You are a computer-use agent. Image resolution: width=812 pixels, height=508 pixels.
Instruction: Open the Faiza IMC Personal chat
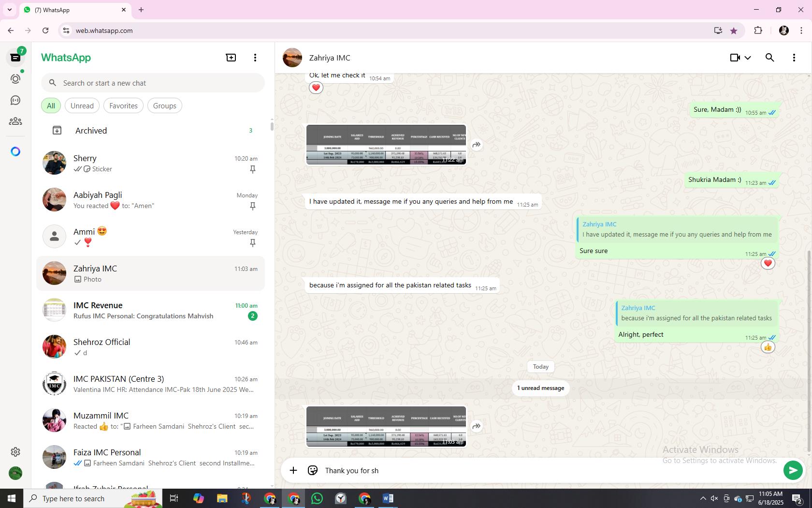click(151, 457)
